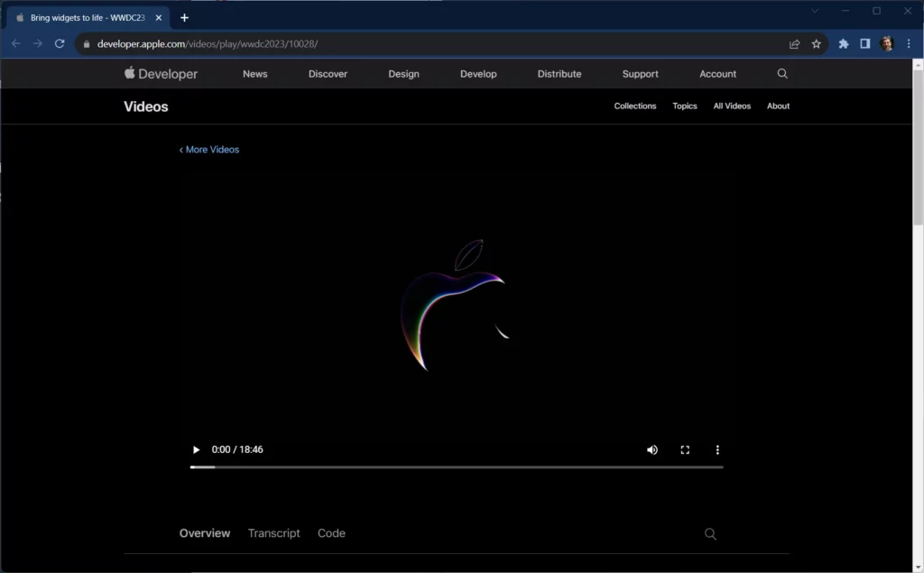The height and width of the screenshot is (573, 924).
Task: Toggle the Chrome side panel
Action: tap(865, 43)
